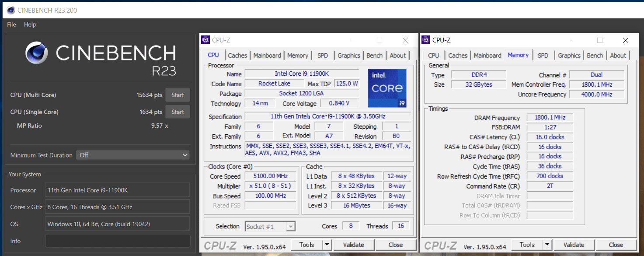Switch to Caches tab in right CPU-Z window
The height and width of the screenshot is (256, 644).
[458, 56]
